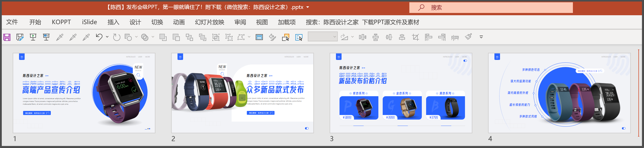This screenshot has height=148, width=644.
Task: Switch to the 审阅 tab
Action: tap(240, 22)
